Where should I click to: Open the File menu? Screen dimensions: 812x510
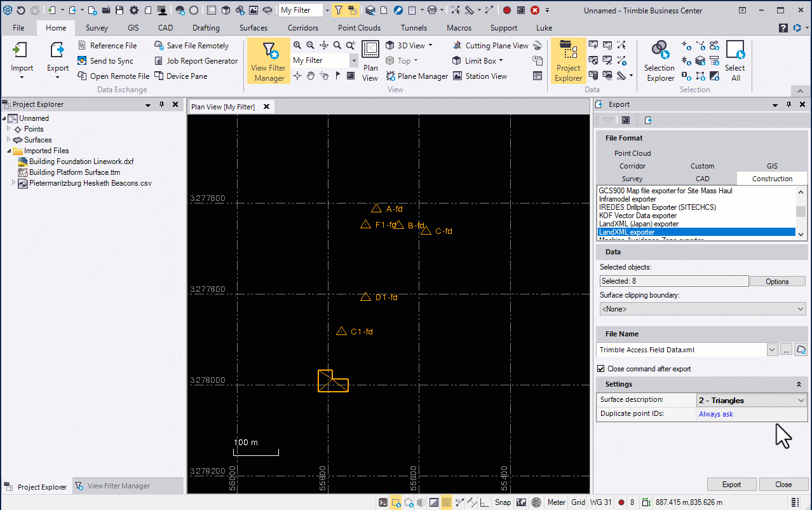(x=18, y=28)
